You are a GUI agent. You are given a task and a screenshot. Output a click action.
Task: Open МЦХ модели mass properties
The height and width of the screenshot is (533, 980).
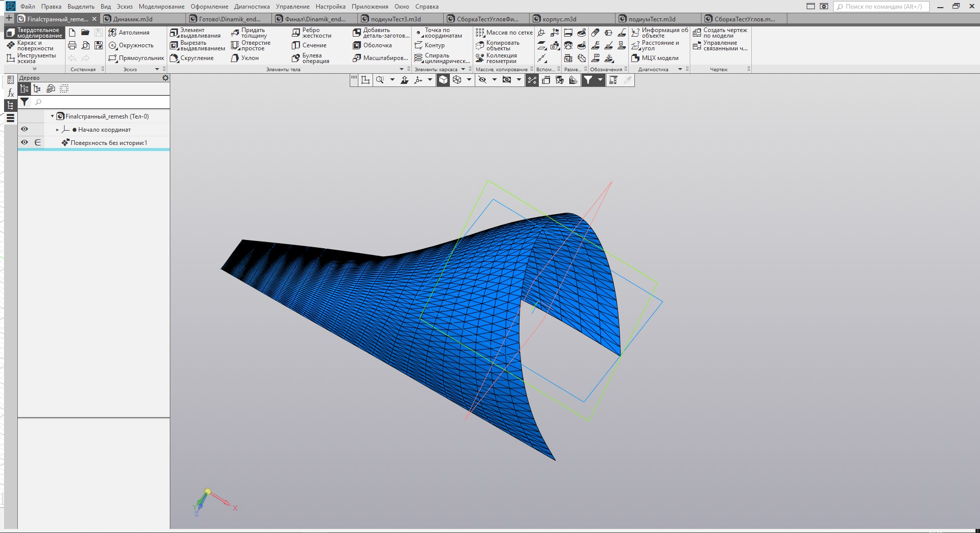coord(655,58)
